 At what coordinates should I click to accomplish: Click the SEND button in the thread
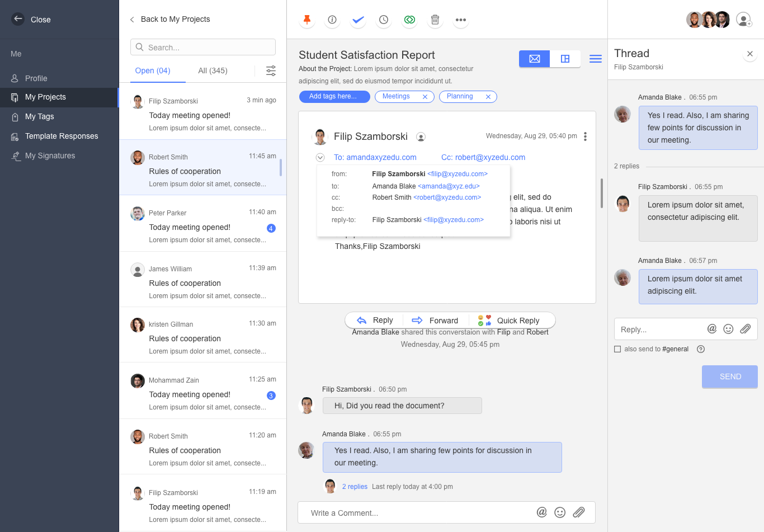point(730,376)
